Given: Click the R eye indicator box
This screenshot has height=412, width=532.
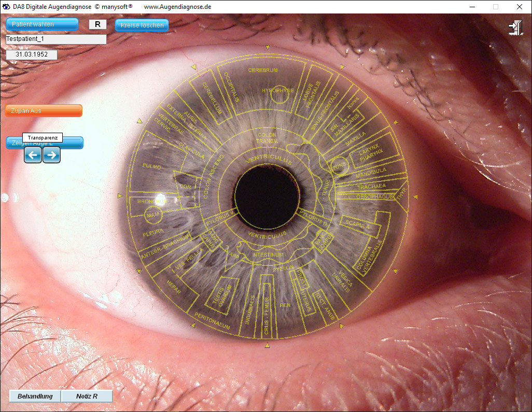Looking at the screenshot, I should [97, 24].
